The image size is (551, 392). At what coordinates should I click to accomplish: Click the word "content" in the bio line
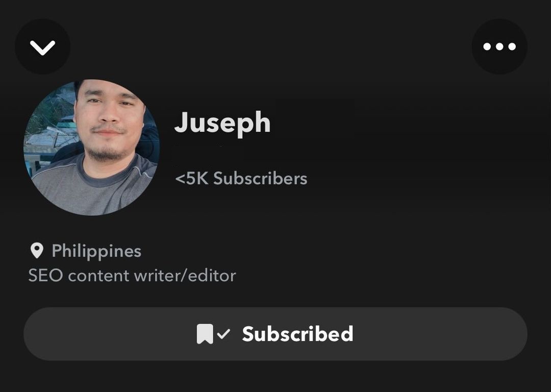pos(99,276)
